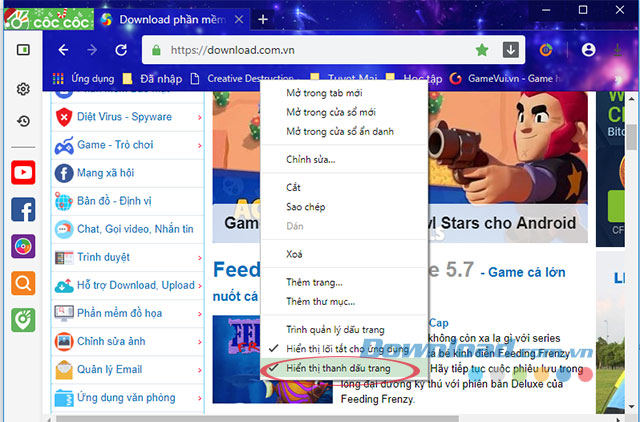Screen dimensions: 640x422
Task: Open the purple media icon in sidebar
Action: tap(23, 246)
